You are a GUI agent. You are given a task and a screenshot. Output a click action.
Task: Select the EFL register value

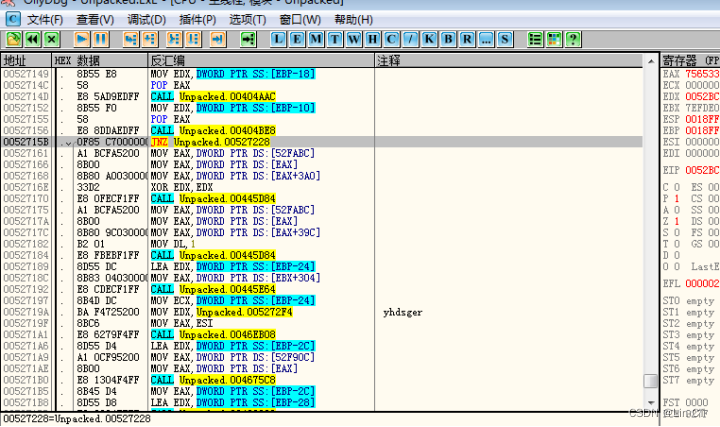pyautogui.click(x=702, y=283)
